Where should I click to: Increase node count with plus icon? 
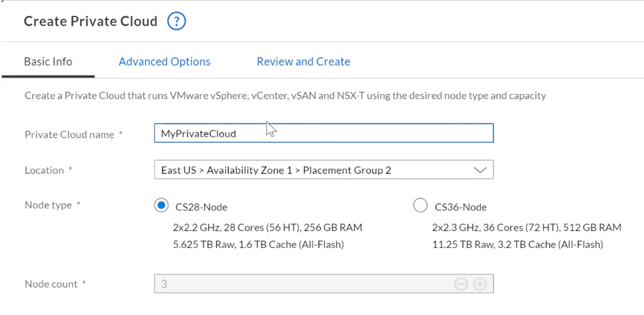[480, 284]
